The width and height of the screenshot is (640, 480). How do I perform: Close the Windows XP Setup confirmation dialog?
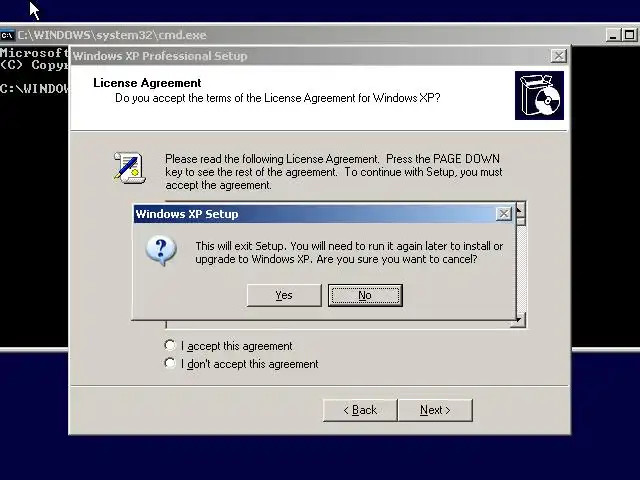(504, 213)
